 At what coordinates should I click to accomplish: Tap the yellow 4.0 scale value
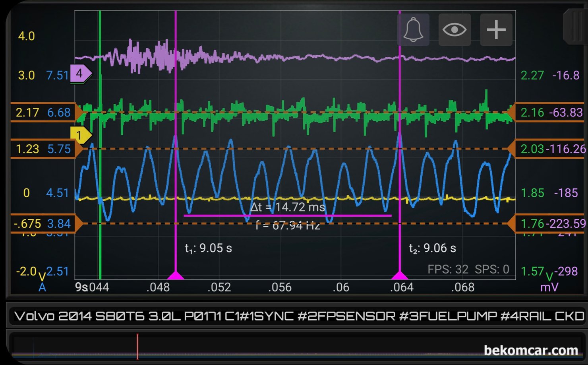[26, 36]
